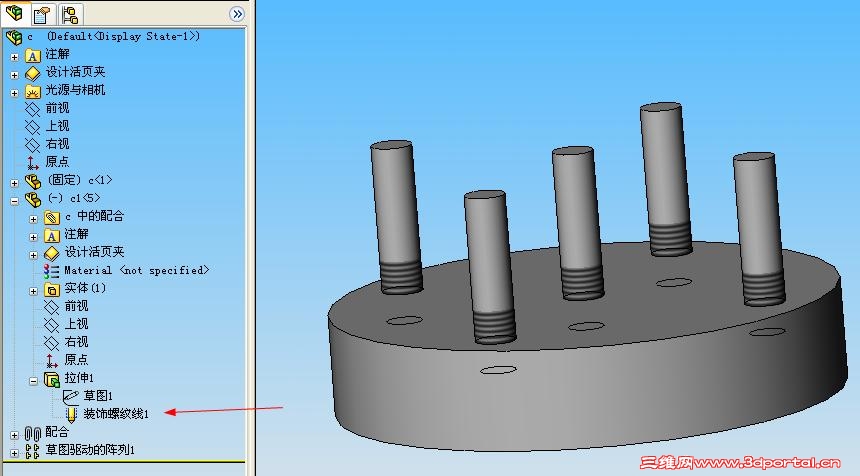Select the top-level 前视 plane icon
Image resolution: width=860 pixels, height=476 pixels.
click(32, 109)
